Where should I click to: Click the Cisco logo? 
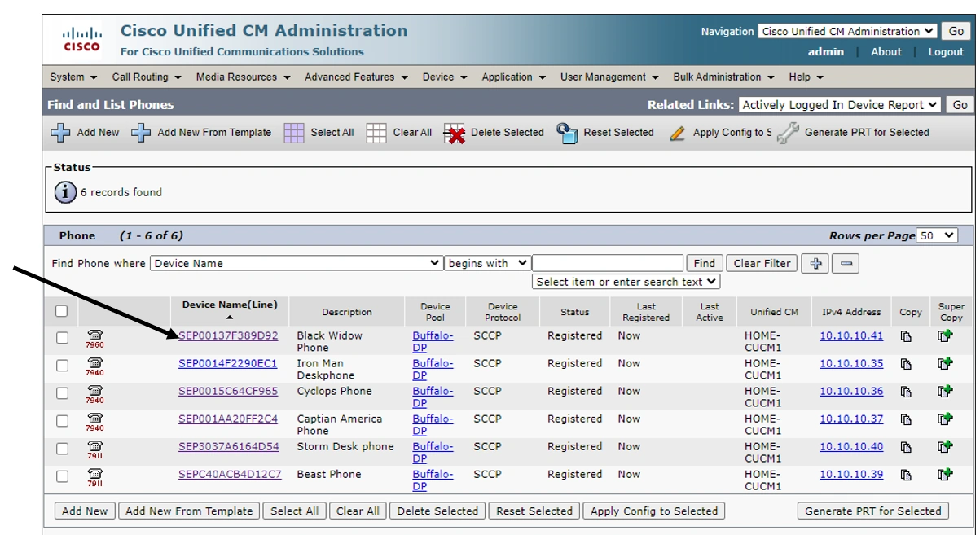pyautogui.click(x=82, y=40)
